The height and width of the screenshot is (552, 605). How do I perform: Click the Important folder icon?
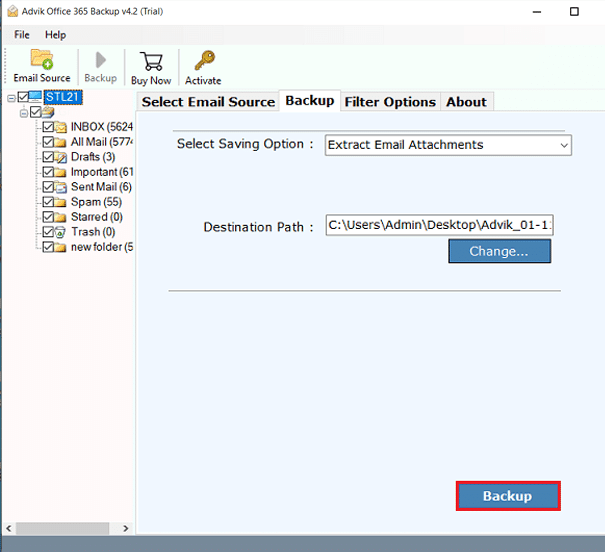tap(60, 172)
